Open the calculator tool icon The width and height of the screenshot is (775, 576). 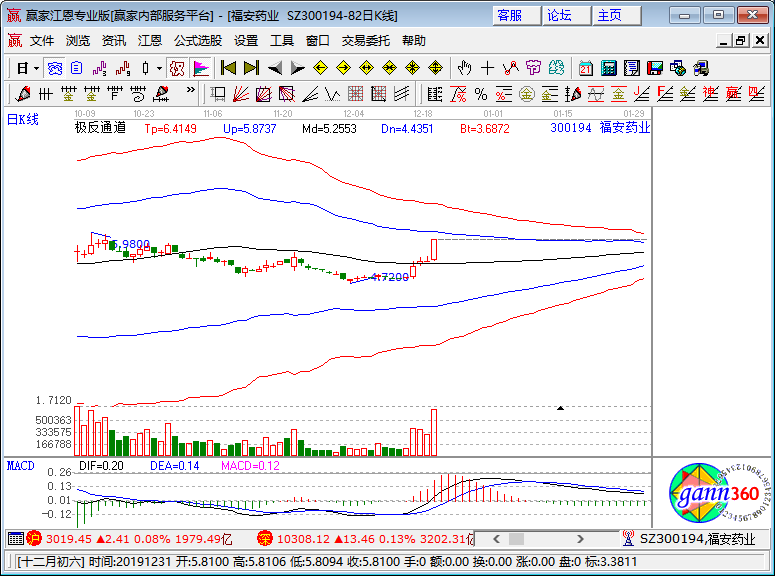click(609, 68)
